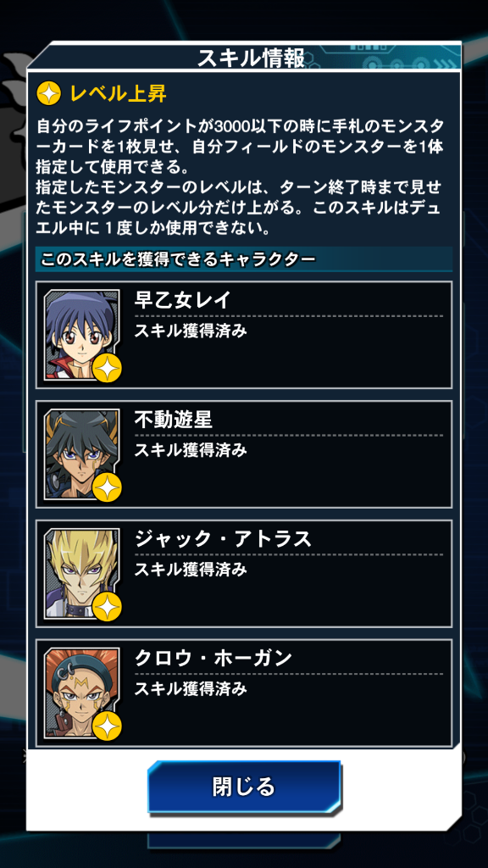Click スキル獲得済み status under 早乙女レイ
488x868 pixels.
coord(191,331)
